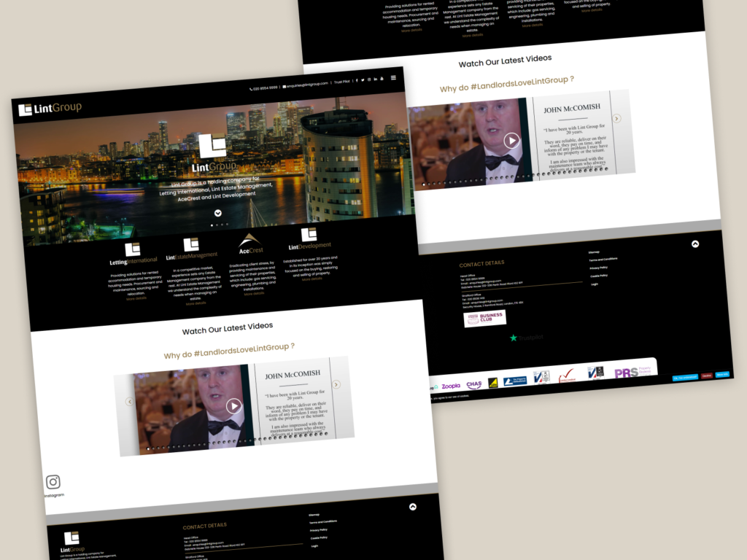Accept cookies with "Ok, I've understood" button
This screenshot has height=560, width=747.
click(x=685, y=376)
